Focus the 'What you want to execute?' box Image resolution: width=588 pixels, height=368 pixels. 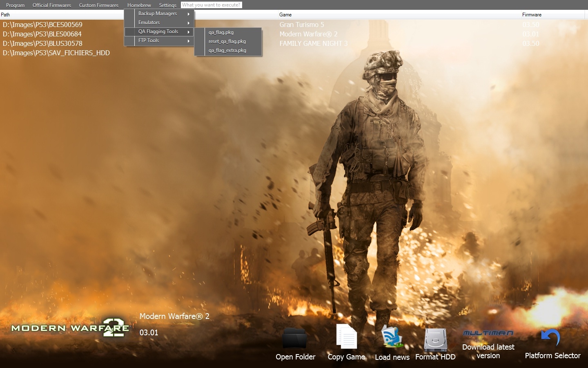pos(212,5)
